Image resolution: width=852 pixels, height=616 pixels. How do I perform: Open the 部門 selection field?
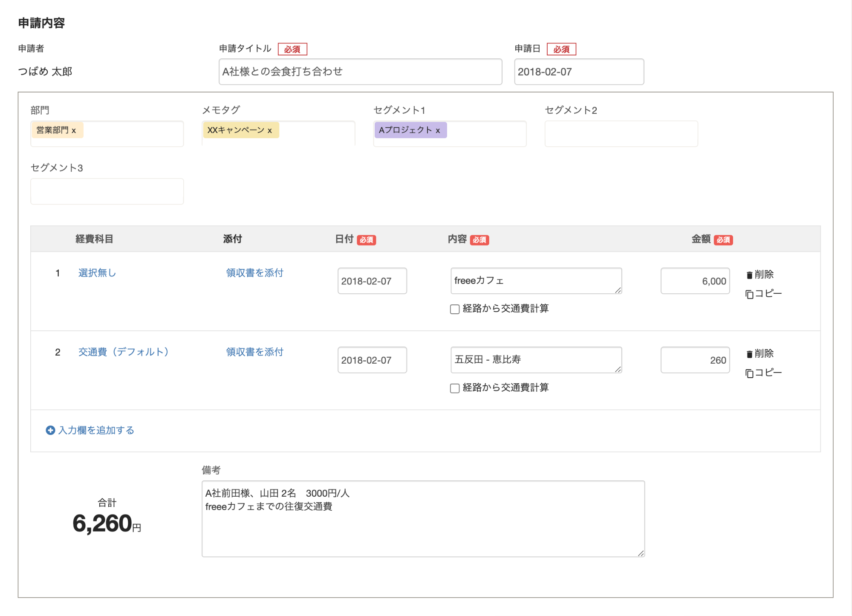(107, 133)
